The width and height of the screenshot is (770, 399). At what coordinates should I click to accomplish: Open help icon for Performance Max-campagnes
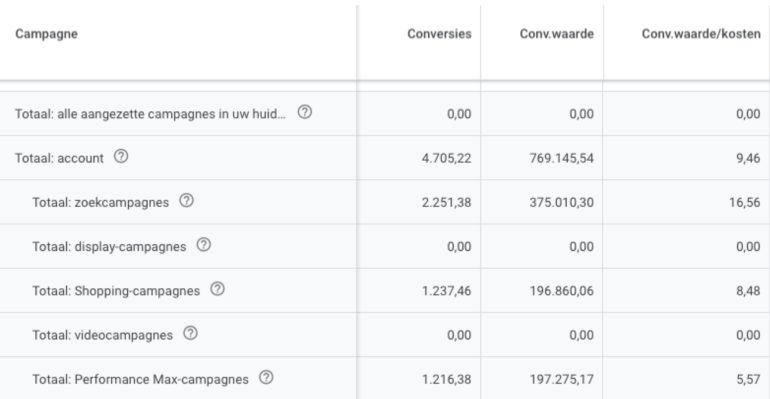pos(266,377)
